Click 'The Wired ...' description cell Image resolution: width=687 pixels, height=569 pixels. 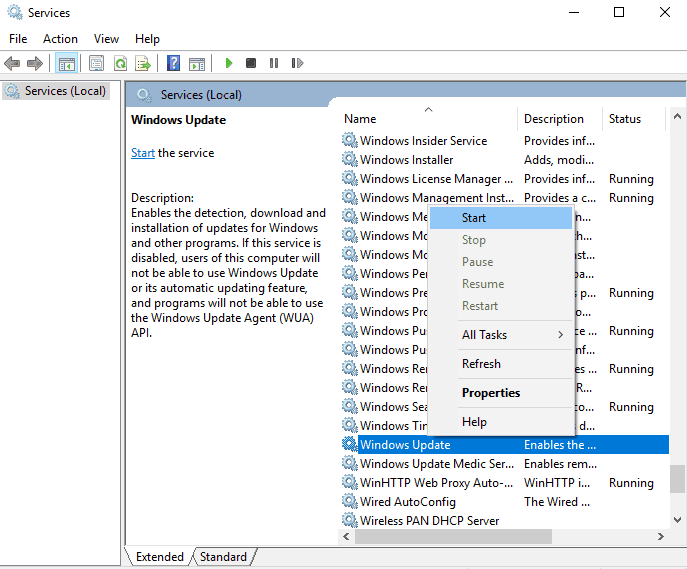[x=557, y=502]
